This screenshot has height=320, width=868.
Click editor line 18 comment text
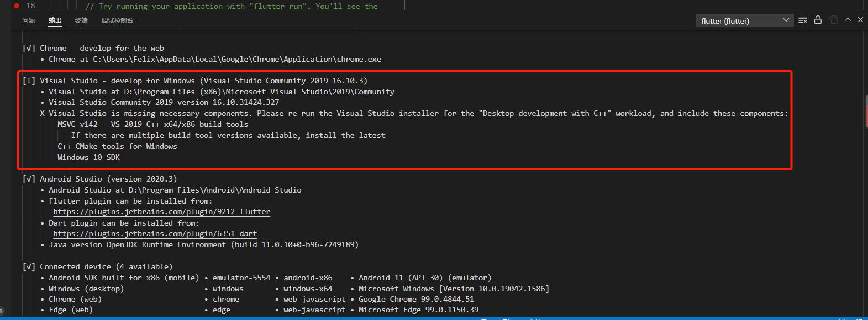click(x=232, y=6)
